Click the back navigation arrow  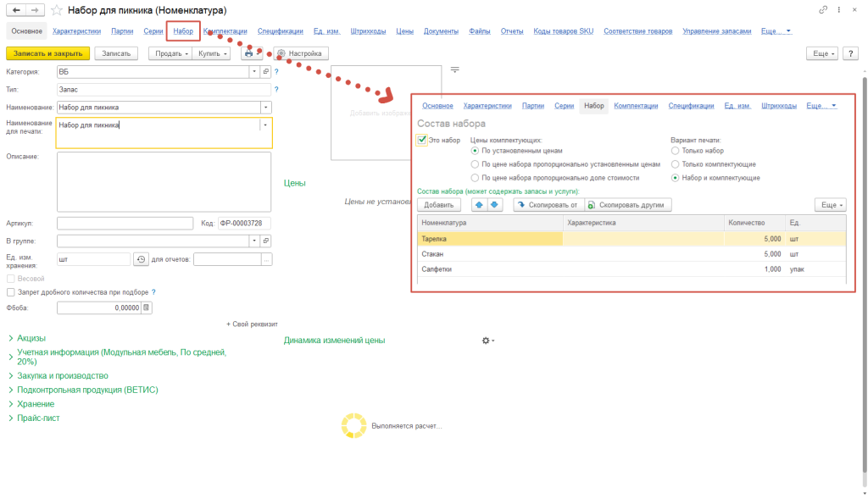click(16, 10)
